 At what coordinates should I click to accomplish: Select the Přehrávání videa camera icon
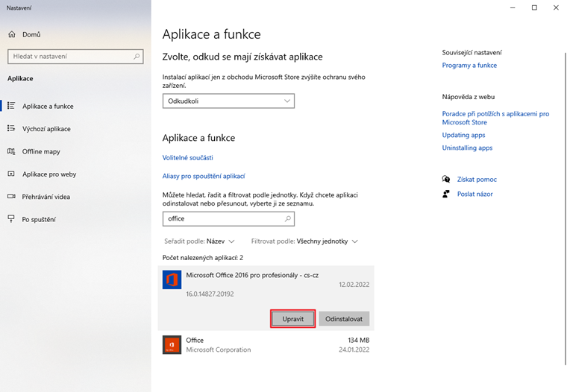pyautogui.click(x=11, y=197)
